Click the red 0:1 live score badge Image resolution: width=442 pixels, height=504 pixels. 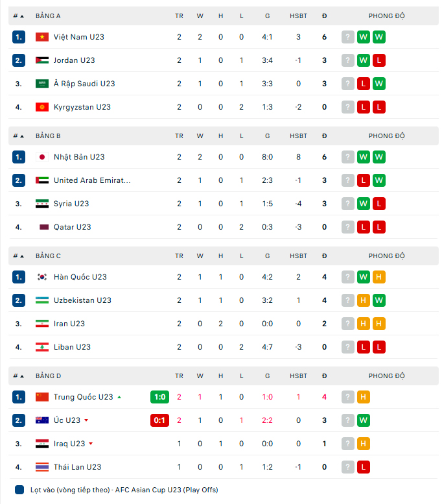pos(159,420)
